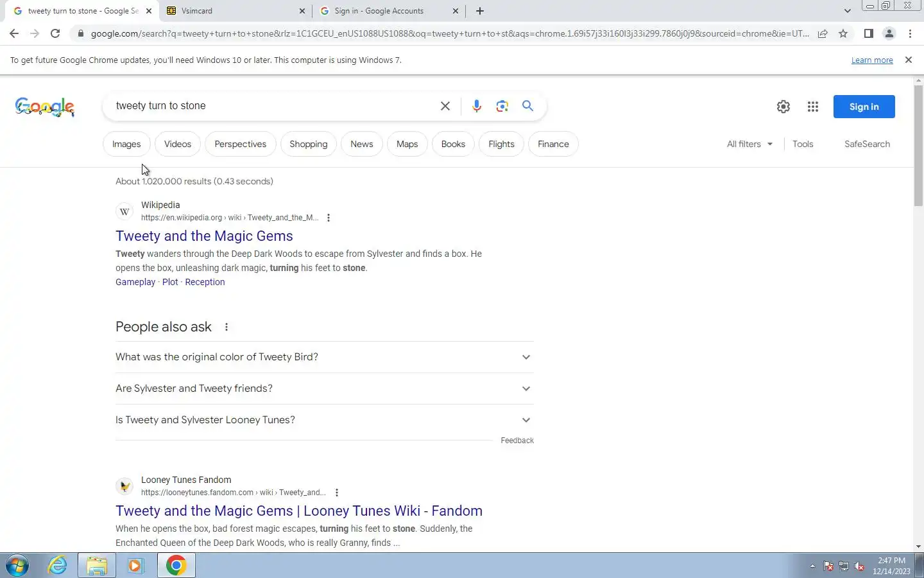The width and height of the screenshot is (924, 578).
Task: Launch Internet Explorer from taskbar
Action: pos(58,566)
